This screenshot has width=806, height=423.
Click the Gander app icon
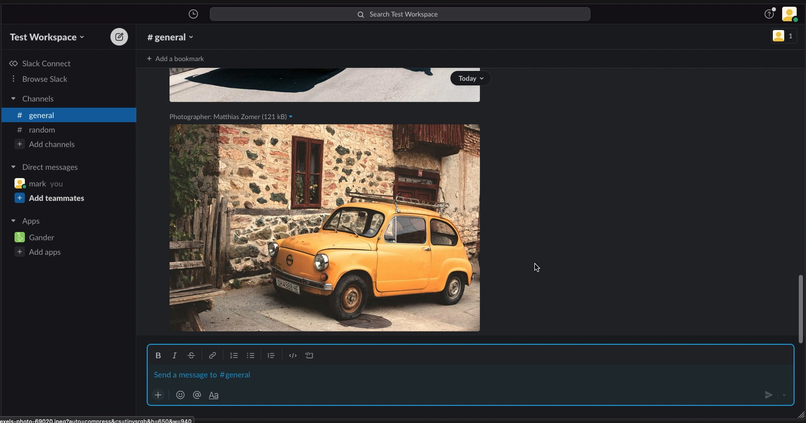(20, 237)
